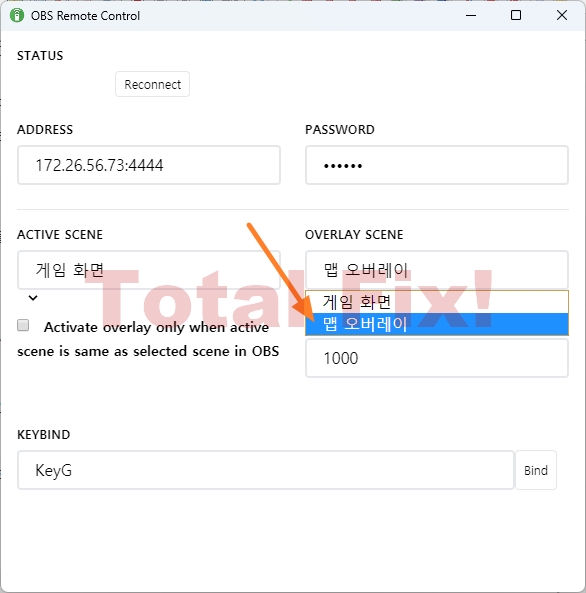Screen dimensions: 586x593
Task: Click the OBS Remote Control app icon
Action: pyautogui.click(x=17, y=16)
